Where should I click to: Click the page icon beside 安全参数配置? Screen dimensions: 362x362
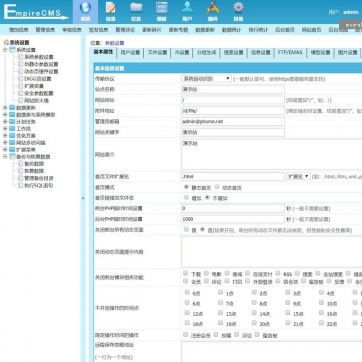pyautogui.click(x=21, y=93)
